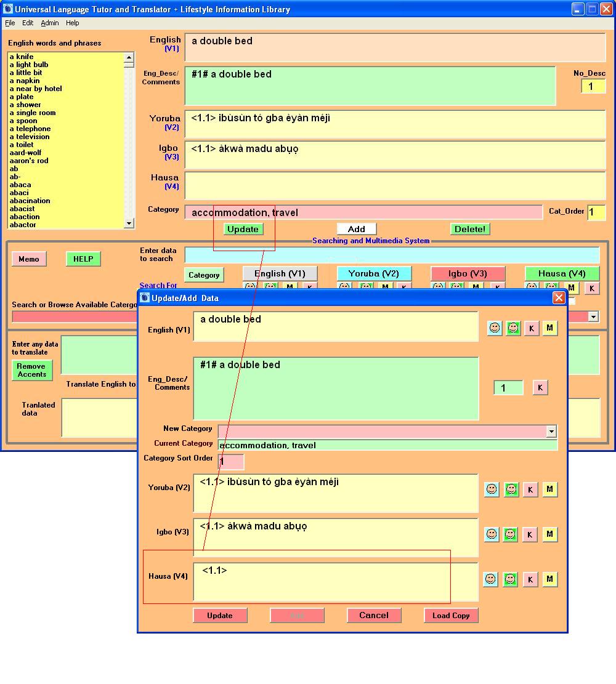Viewport: 616px width, 684px height.
Task: Expand the New Category dropdown
Action: coord(551,431)
